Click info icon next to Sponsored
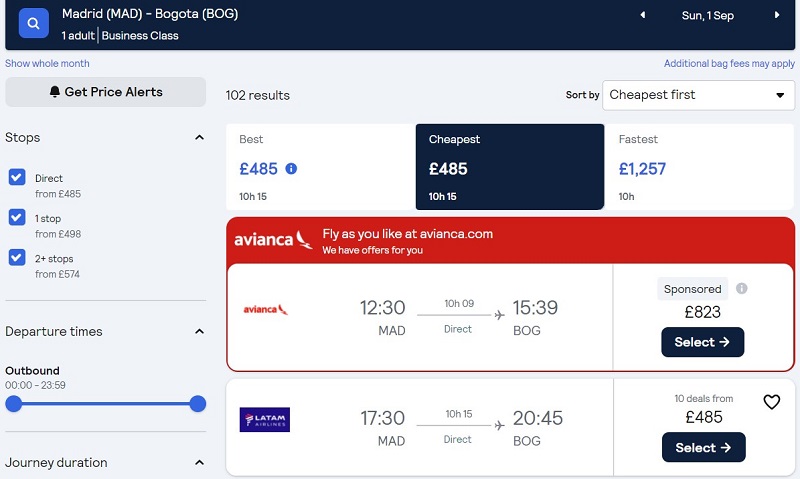The width and height of the screenshot is (800, 479). click(741, 288)
